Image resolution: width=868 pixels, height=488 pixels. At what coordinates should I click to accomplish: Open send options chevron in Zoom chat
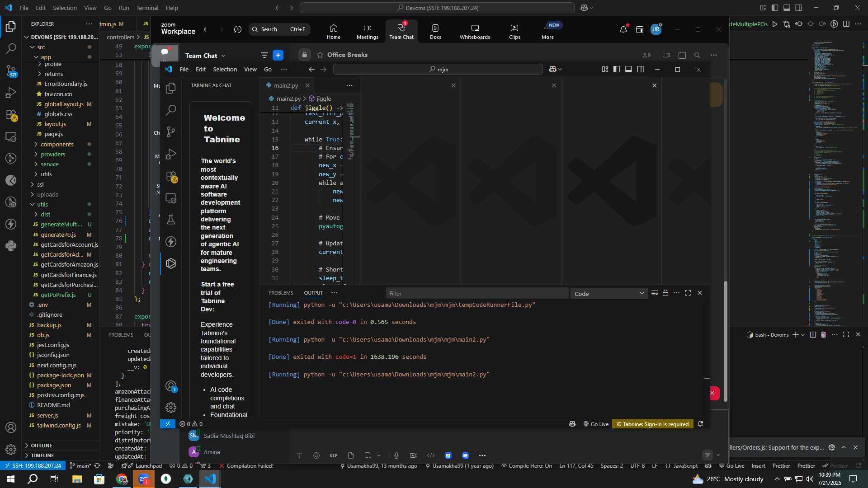point(718,455)
